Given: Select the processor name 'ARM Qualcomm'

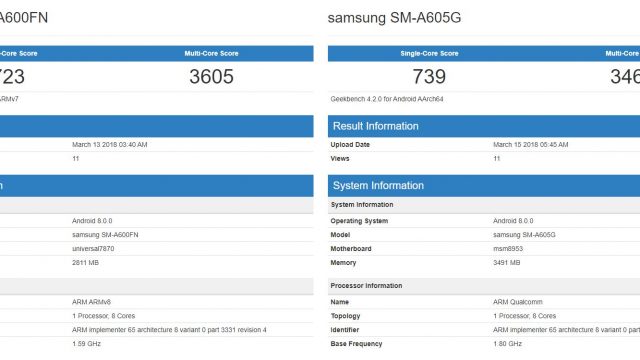Looking at the screenshot, I should [518, 302].
